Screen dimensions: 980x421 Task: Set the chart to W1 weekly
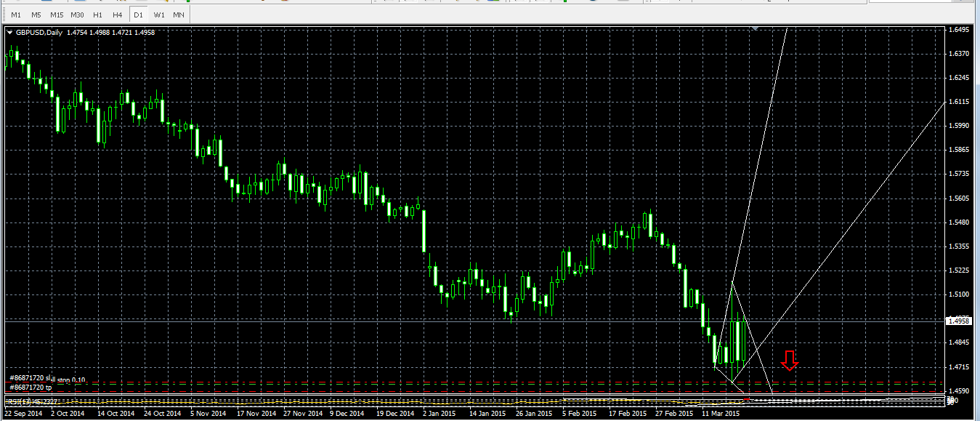[x=158, y=15]
